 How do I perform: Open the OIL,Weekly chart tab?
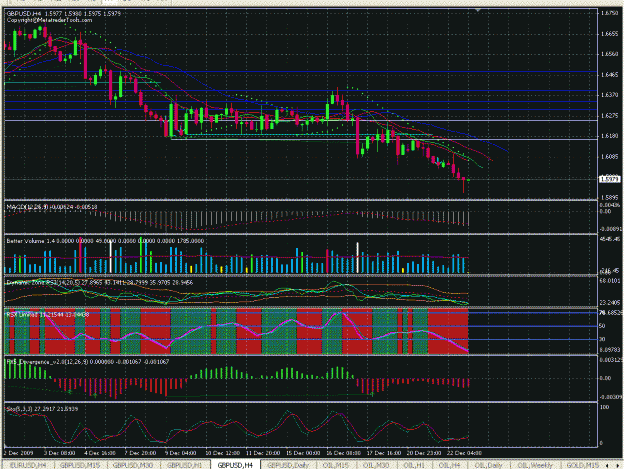coord(535,465)
